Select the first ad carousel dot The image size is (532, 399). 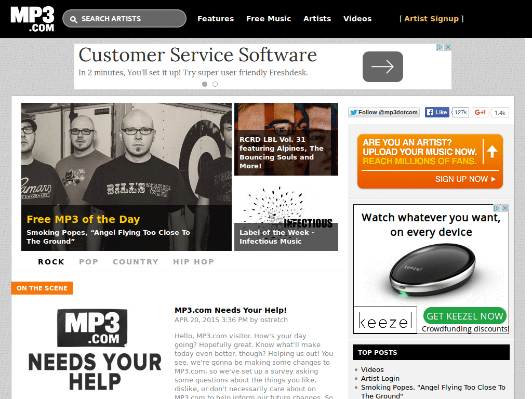(x=205, y=84)
